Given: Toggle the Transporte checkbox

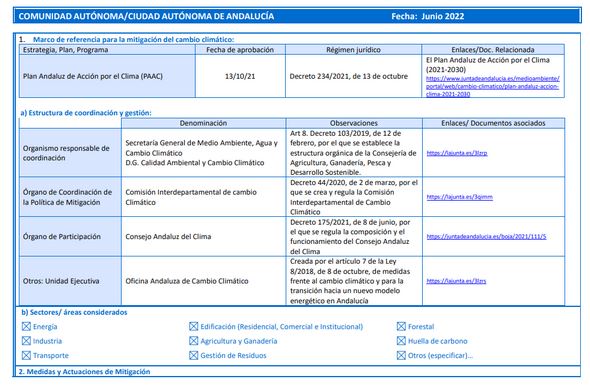Looking at the screenshot, I should click(26, 355).
